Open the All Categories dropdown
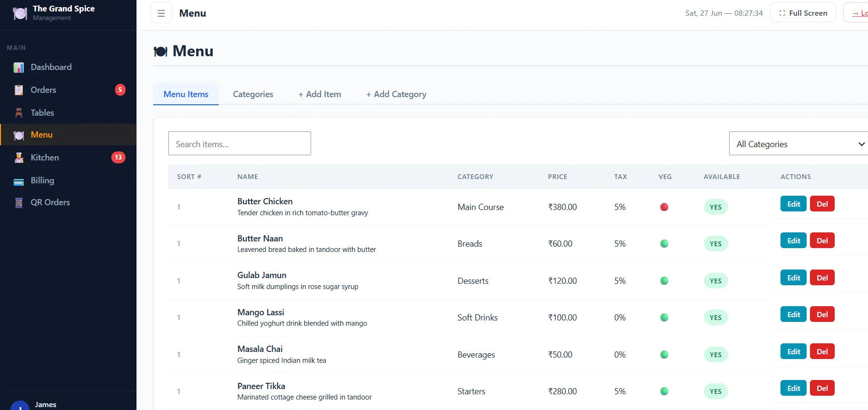 pyautogui.click(x=799, y=143)
